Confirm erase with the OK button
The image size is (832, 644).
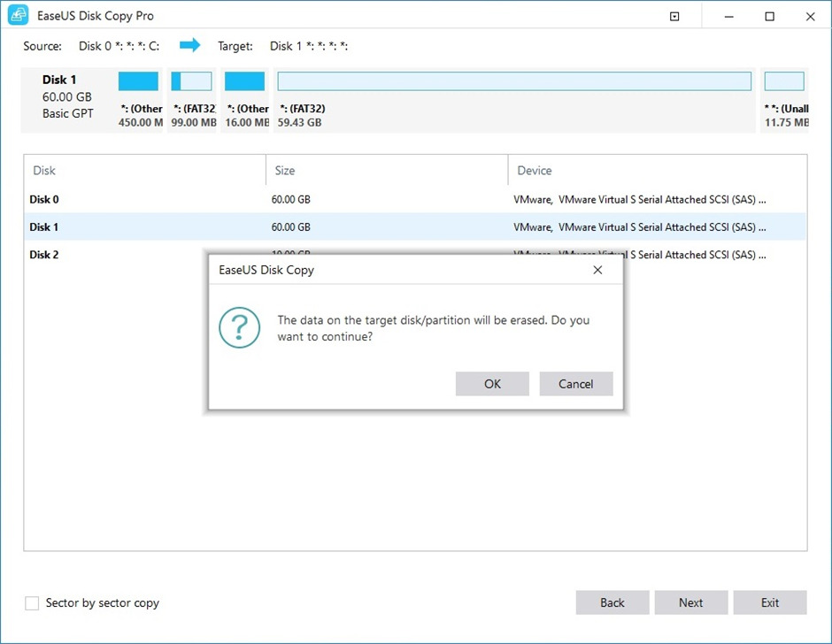492,384
